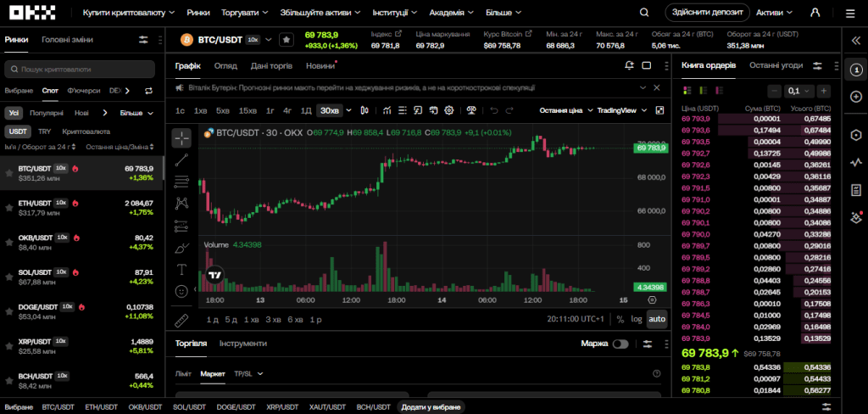Open the 30хв timeframe dropdown arrow

pyautogui.click(x=348, y=110)
